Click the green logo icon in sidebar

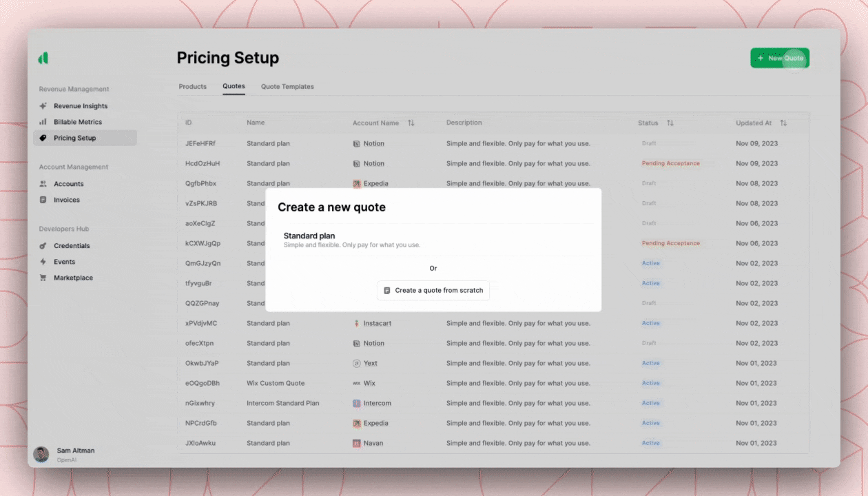tap(43, 59)
